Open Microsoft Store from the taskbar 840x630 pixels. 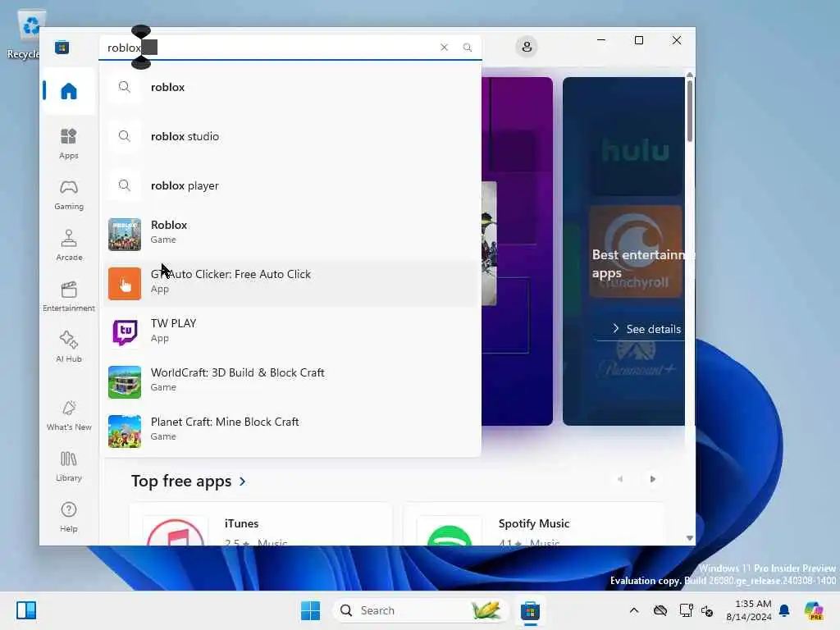(x=531, y=610)
